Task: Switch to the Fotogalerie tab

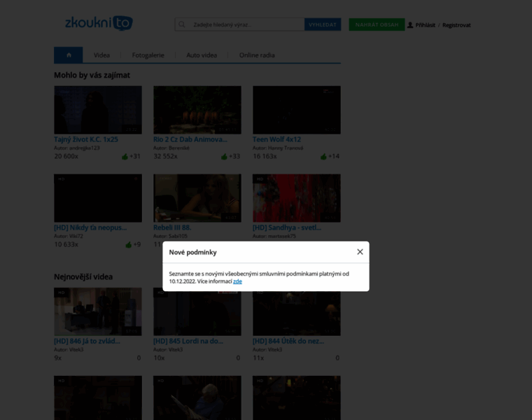Action: (148, 55)
